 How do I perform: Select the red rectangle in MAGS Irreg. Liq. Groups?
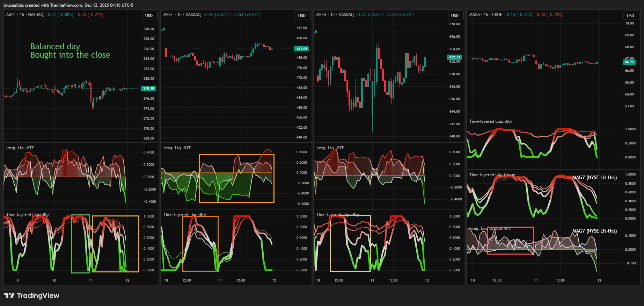[510, 227]
